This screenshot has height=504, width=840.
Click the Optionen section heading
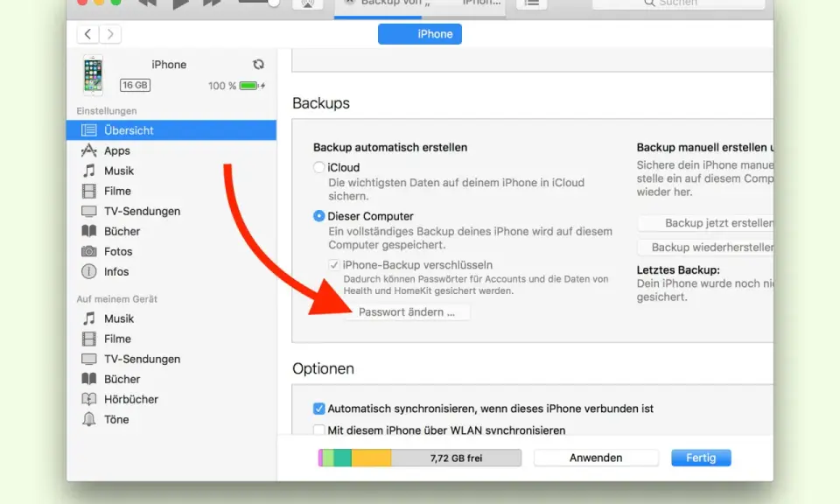tap(323, 368)
